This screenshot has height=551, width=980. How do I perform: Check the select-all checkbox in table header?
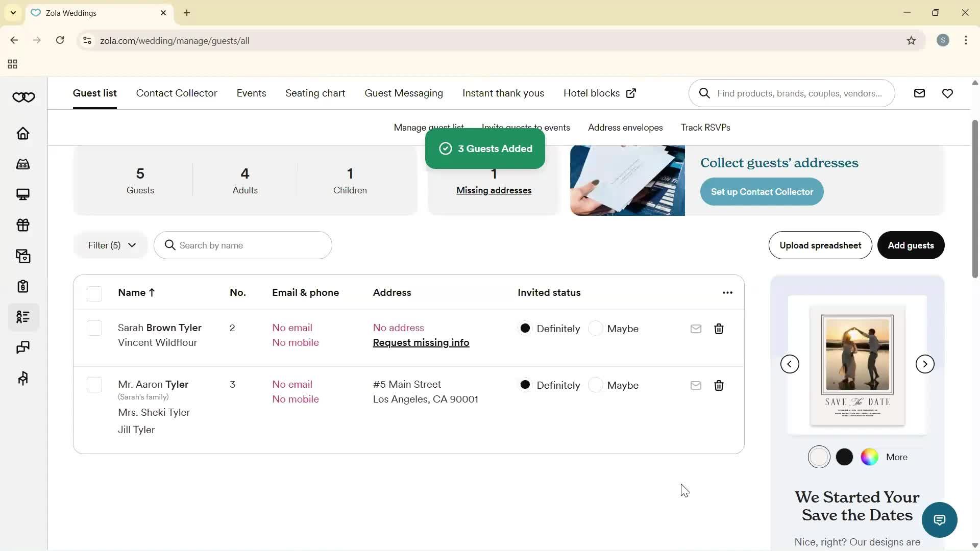tap(94, 293)
